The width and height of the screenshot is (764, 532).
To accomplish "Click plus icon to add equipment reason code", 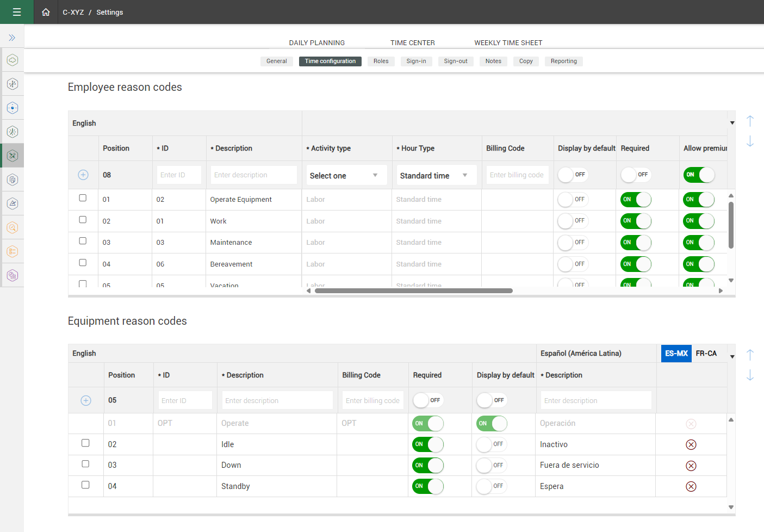I will point(86,400).
